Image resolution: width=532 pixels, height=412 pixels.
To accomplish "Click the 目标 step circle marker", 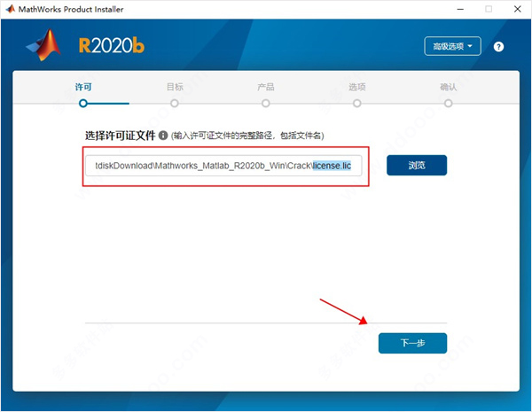I will (x=175, y=103).
